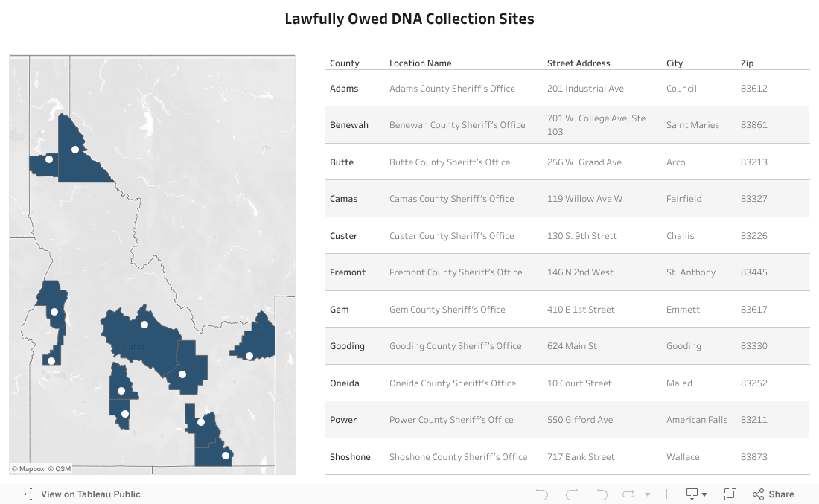Open View on Tableau Public
Image resolution: width=819 pixels, height=504 pixels.
click(90, 494)
